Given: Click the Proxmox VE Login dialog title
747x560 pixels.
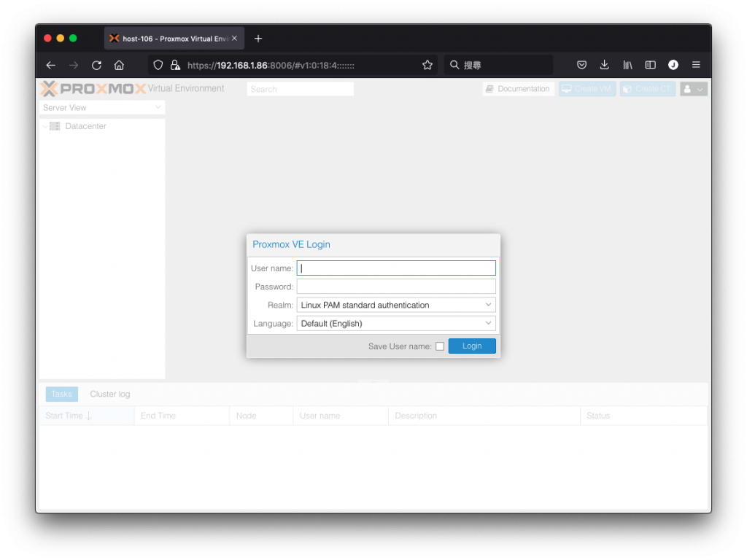Looking at the screenshot, I should point(291,245).
